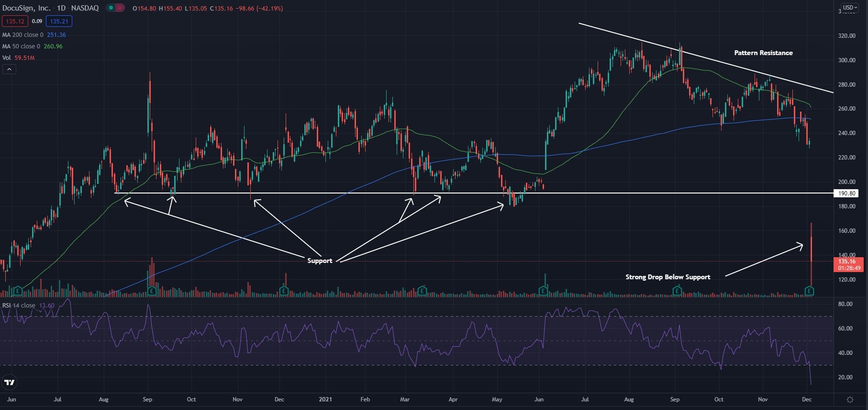This screenshot has height=410, width=868.
Task: Click the H155.40 high value
Action: 170,9
